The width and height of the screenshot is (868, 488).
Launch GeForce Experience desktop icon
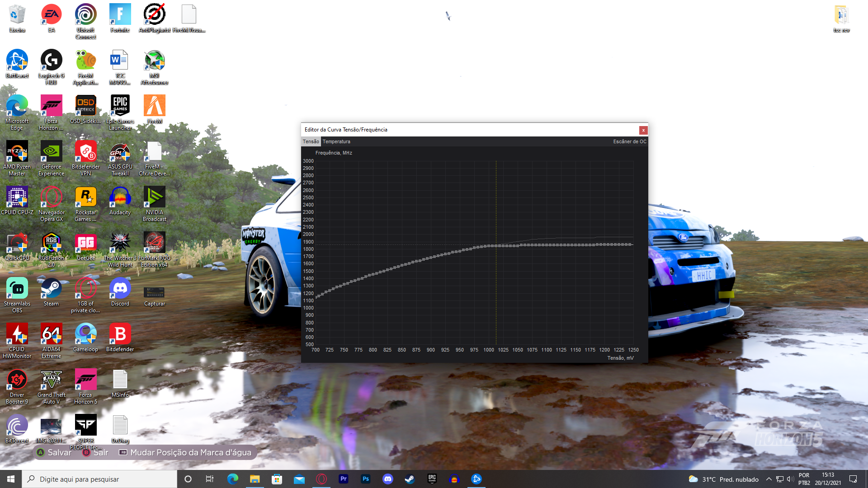[x=52, y=158]
